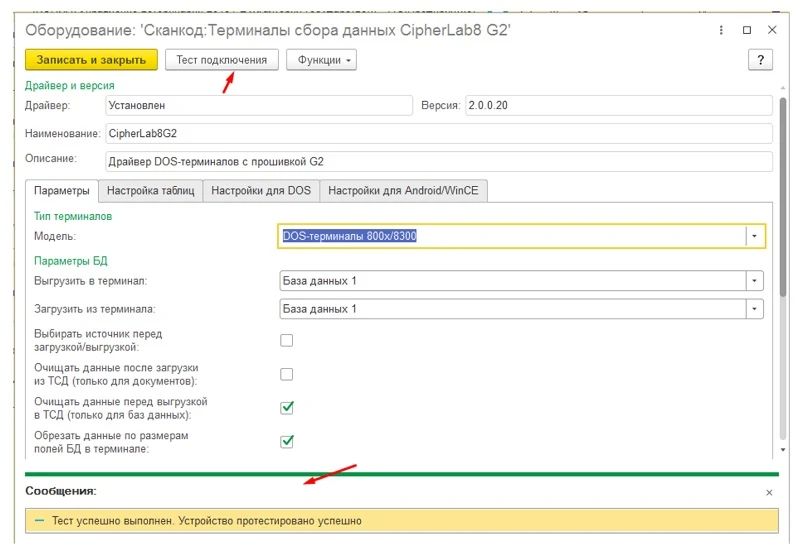800x557 pixels.
Task: Click the question mark help button
Action: coord(761,60)
